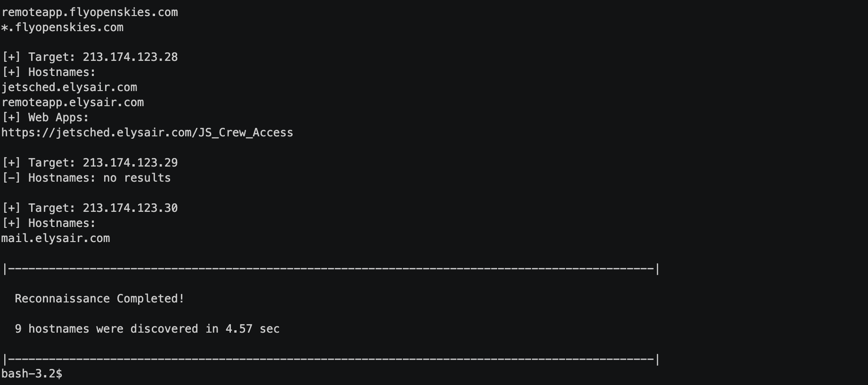Click the jetsched.elysair.com hostname line

coord(69,87)
